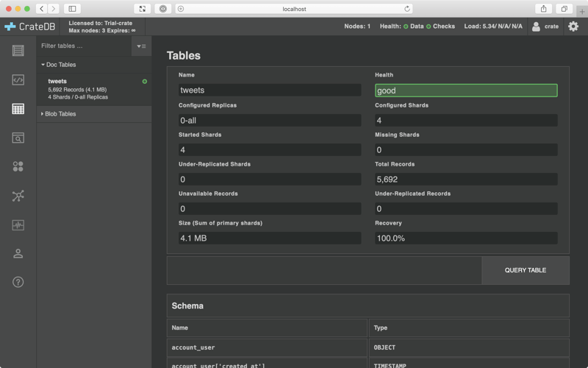The image size is (588, 368).
Task: Click the crate user account button
Action: [545, 26]
